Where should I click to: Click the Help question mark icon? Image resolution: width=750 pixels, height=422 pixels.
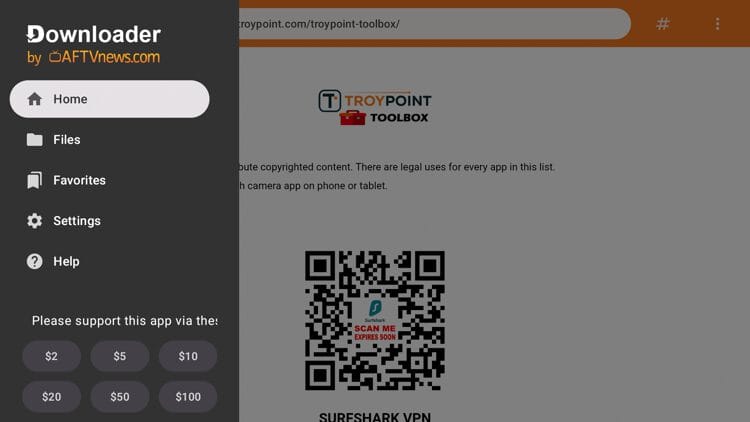[x=34, y=262]
